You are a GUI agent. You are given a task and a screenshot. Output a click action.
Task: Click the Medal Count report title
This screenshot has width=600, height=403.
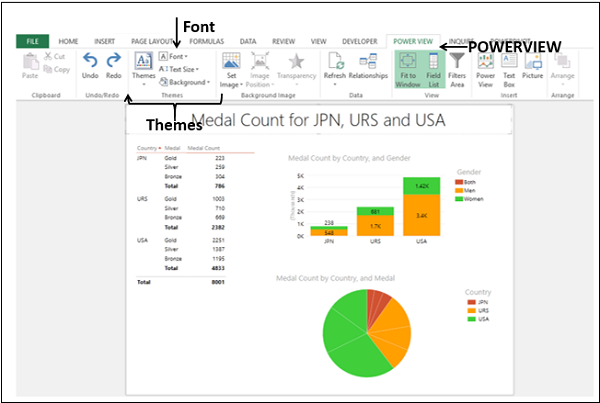(318, 124)
